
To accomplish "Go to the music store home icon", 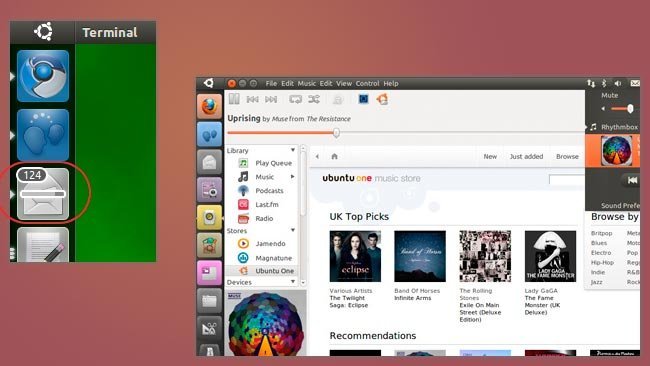I will 335,156.
